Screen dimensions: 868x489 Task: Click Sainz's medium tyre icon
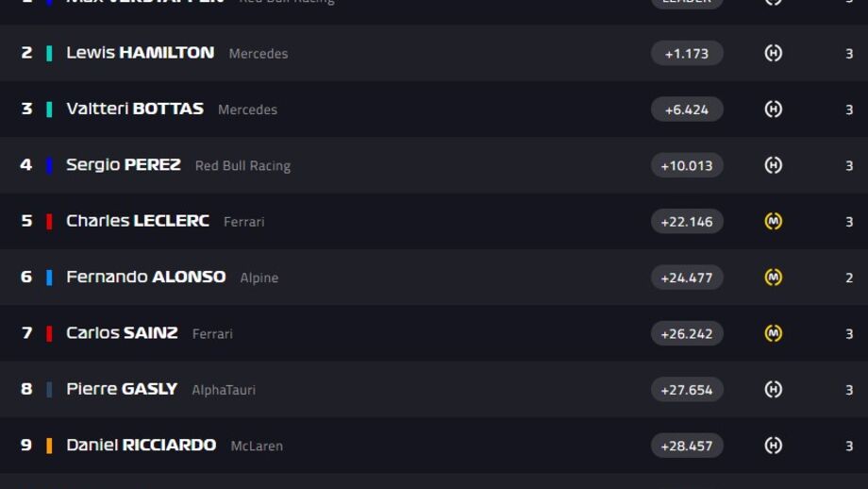[774, 333]
